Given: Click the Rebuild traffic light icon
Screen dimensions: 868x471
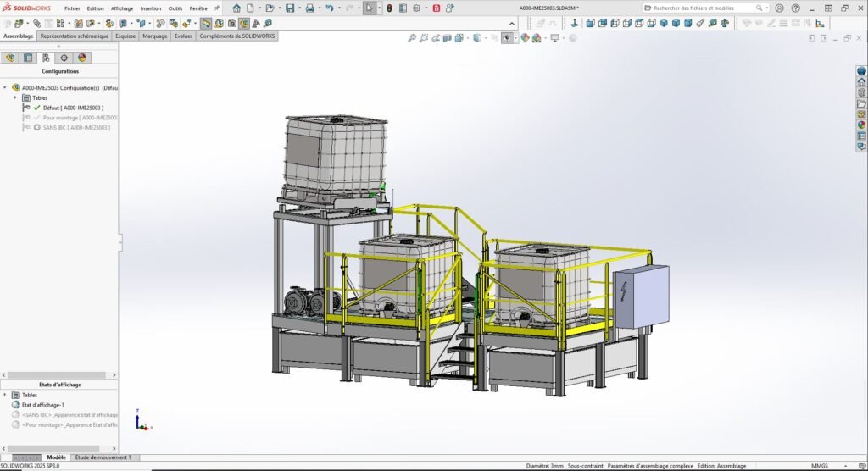Looking at the screenshot, I should pyautogui.click(x=389, y=8).
